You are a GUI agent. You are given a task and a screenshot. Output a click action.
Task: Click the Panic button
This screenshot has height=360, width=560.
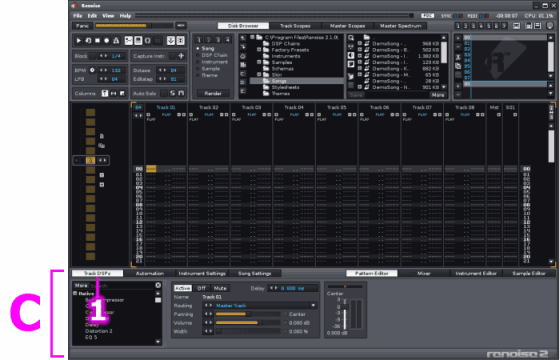pos(82,26)
